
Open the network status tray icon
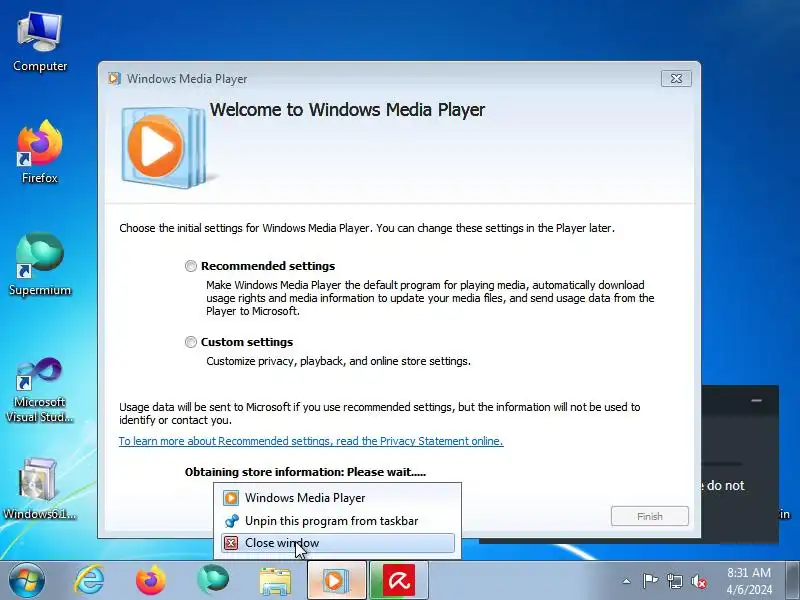pos(674,581)
